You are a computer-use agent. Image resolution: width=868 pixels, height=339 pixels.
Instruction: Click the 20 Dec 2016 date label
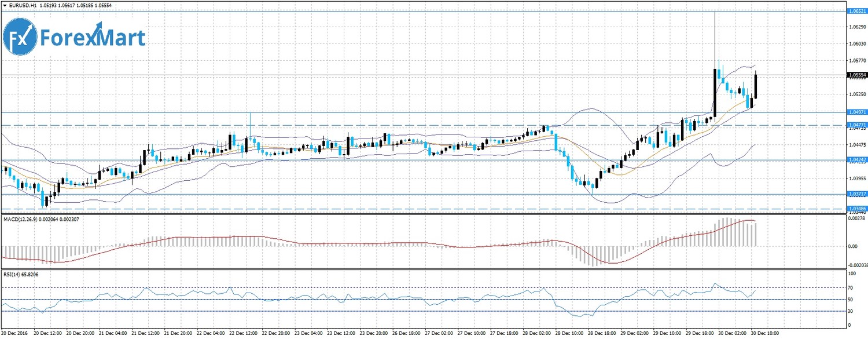14,334
